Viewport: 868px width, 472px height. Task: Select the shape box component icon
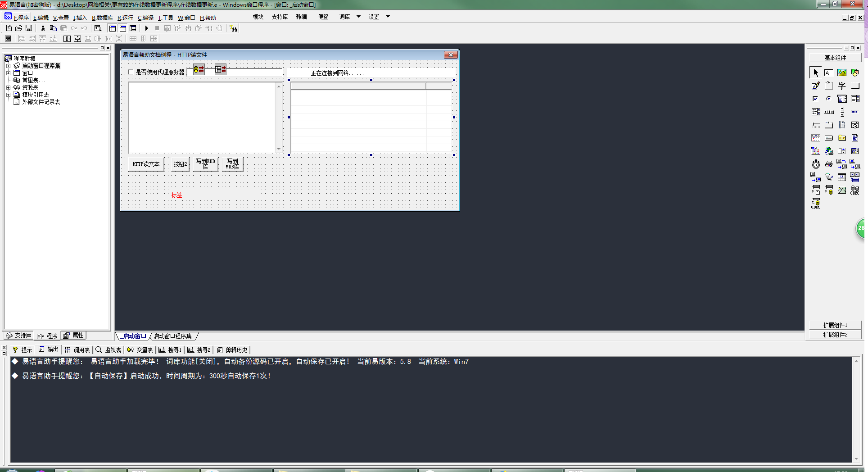854,73
